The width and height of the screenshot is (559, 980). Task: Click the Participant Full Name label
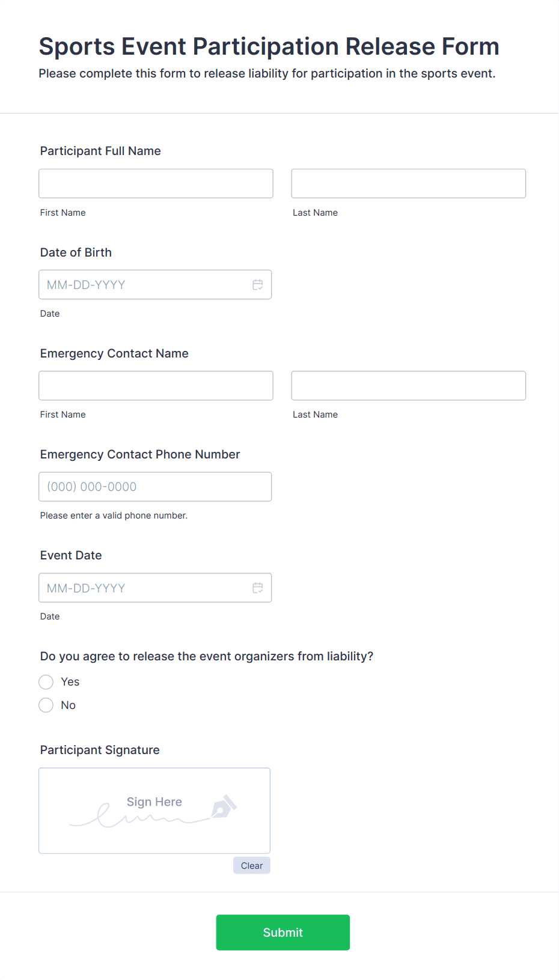point(100,151)
